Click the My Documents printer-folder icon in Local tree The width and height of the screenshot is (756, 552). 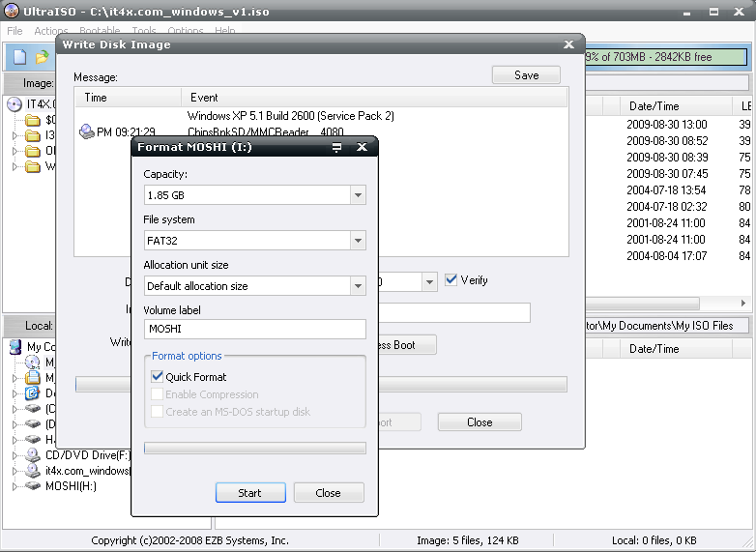click(x=32, y=377)
